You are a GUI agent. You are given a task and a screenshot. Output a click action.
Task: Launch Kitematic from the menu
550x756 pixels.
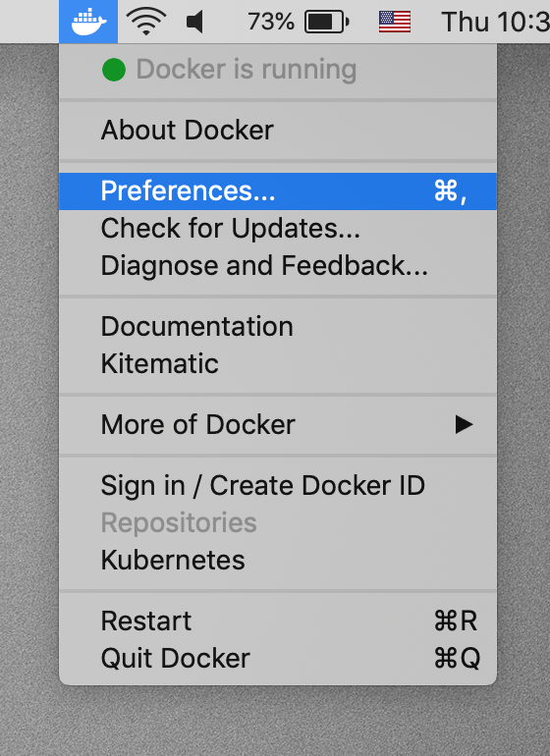(x=277, y=364)
